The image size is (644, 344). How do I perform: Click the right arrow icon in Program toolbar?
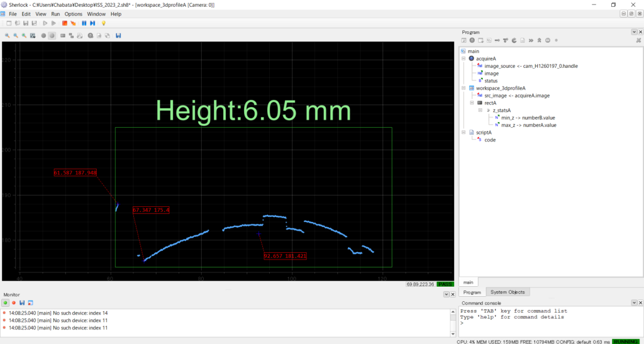point(497,40)
